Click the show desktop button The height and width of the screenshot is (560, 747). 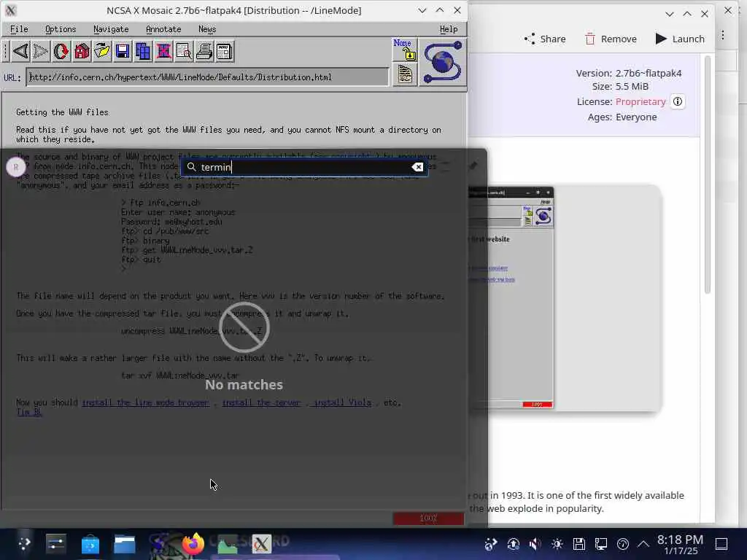coord(721,544)
